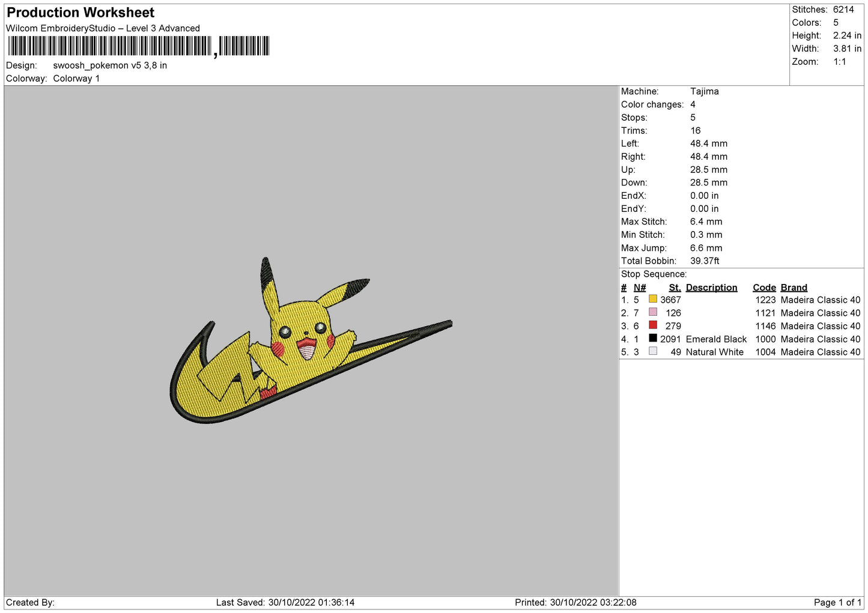Select the pink thread swatch in row 2
This screenshot has height=613, width=868.
pos(652,312)
